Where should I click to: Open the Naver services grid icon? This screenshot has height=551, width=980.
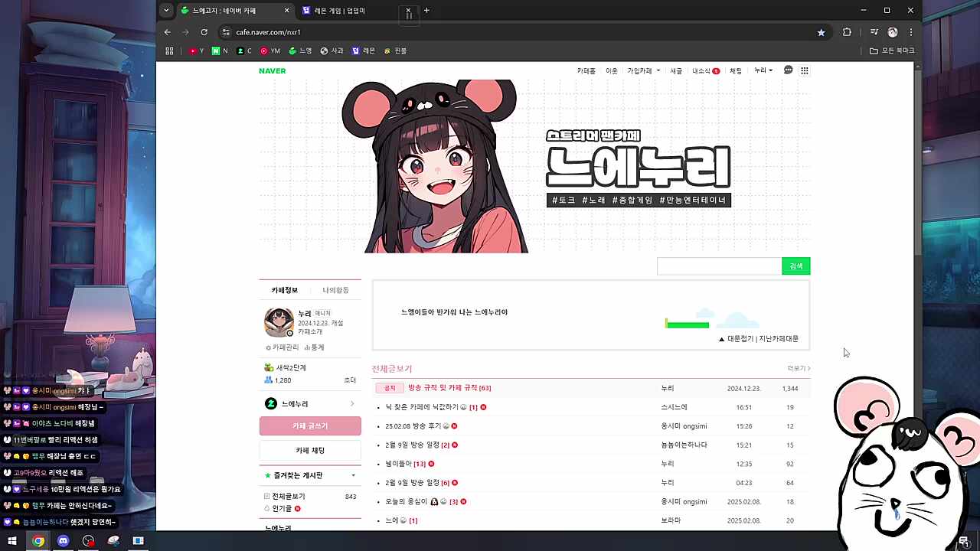[x=805, y=70]
